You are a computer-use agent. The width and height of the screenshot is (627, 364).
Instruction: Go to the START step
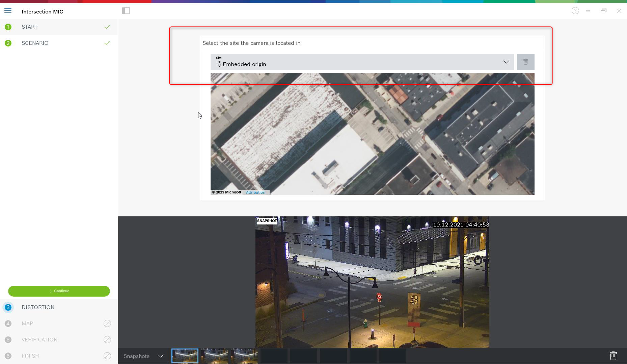[x=30, y=27]
